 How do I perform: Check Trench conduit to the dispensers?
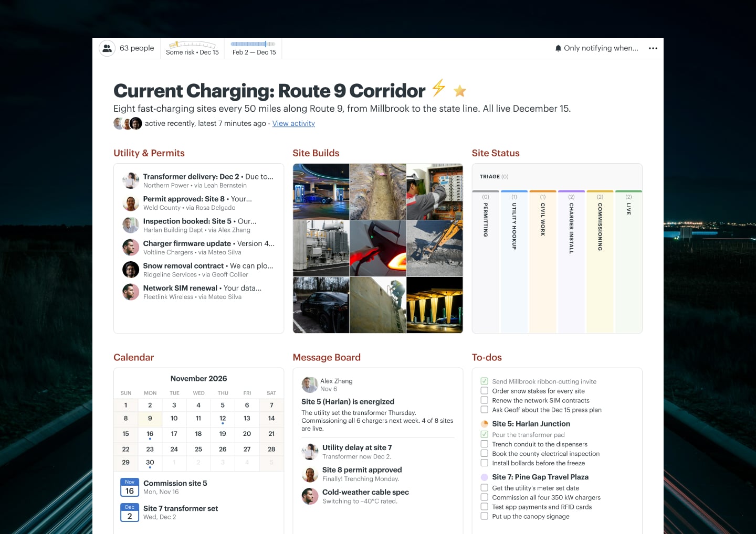pyautogui.click(x=485, y=444)
